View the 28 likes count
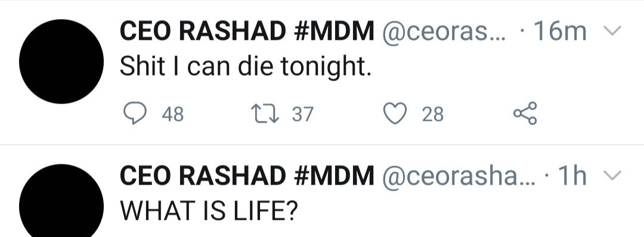Screen dimensions: 644x237 433,114
